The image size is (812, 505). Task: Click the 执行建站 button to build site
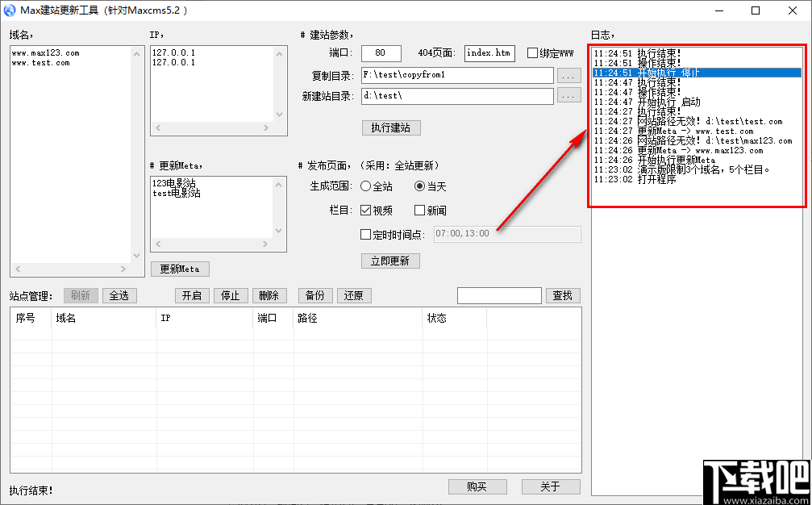[390, 127]
